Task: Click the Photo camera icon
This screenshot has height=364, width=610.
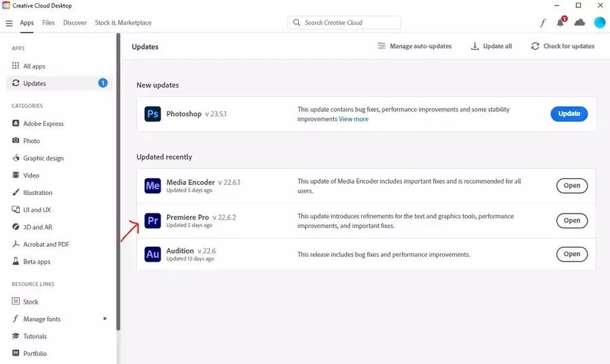Action: (16, 140)
